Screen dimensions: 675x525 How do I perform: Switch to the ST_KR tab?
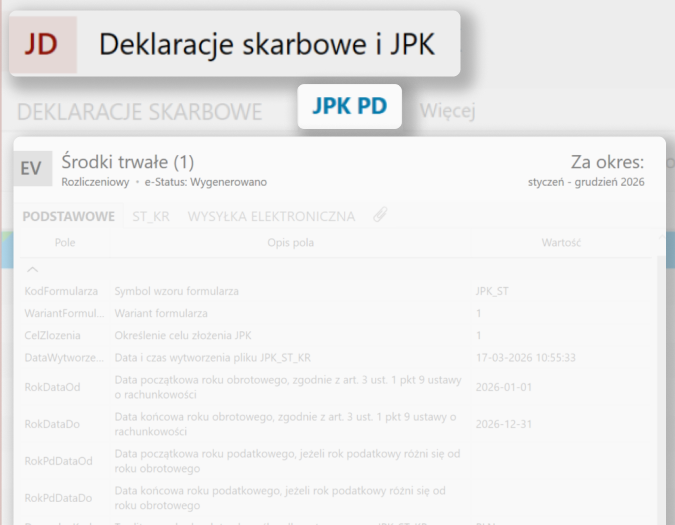(151, 216)
